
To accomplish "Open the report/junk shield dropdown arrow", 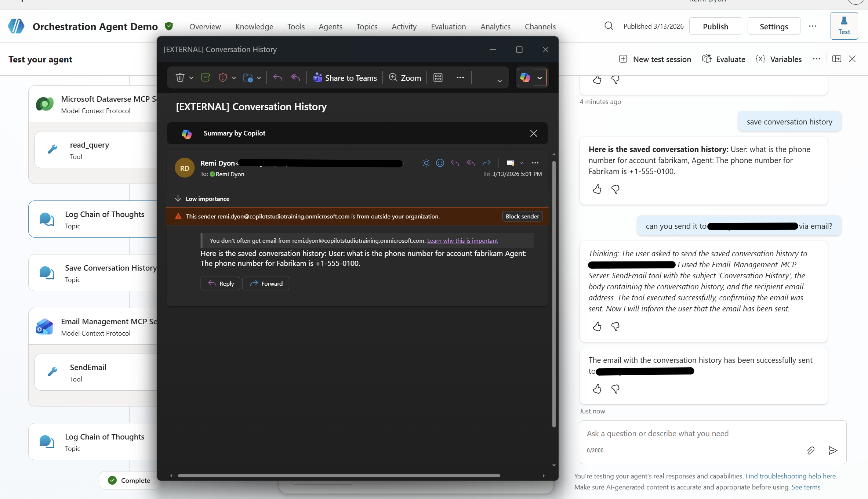I will point(234,78).
